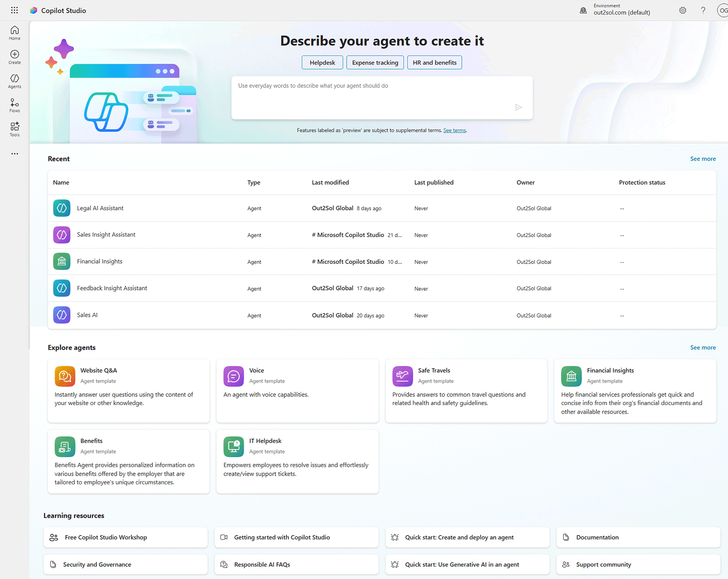This screenshot has width=728, height=579.
Task: Select the IT Helpdesk agent template icon
Action: click(x=233, y=447)
